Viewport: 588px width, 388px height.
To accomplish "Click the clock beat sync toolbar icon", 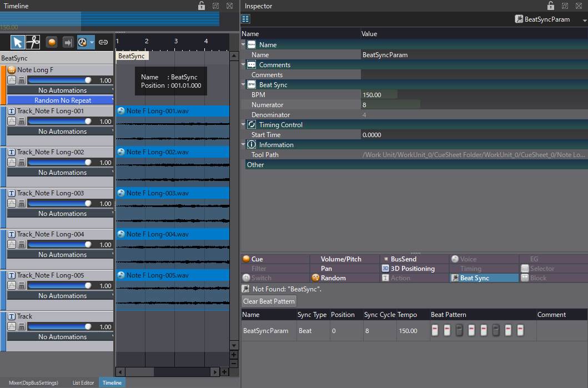I will click(82, 42).
